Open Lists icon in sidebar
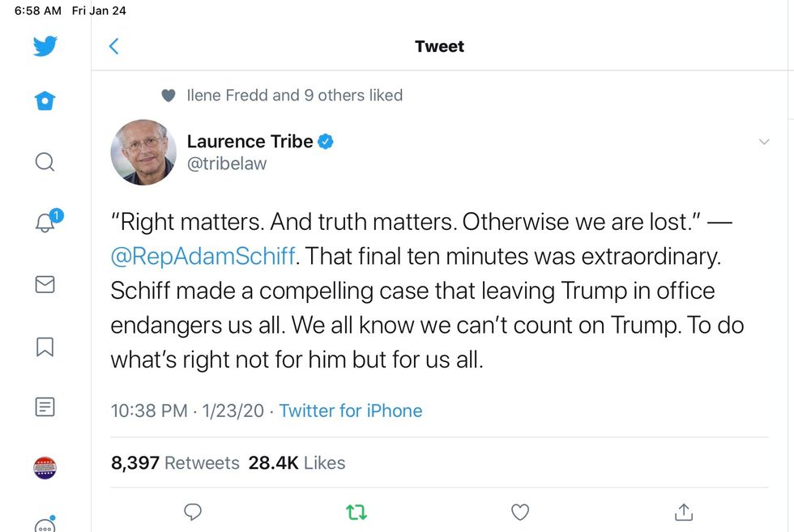Screen dimensions: 794x532 tap(45, 406)
